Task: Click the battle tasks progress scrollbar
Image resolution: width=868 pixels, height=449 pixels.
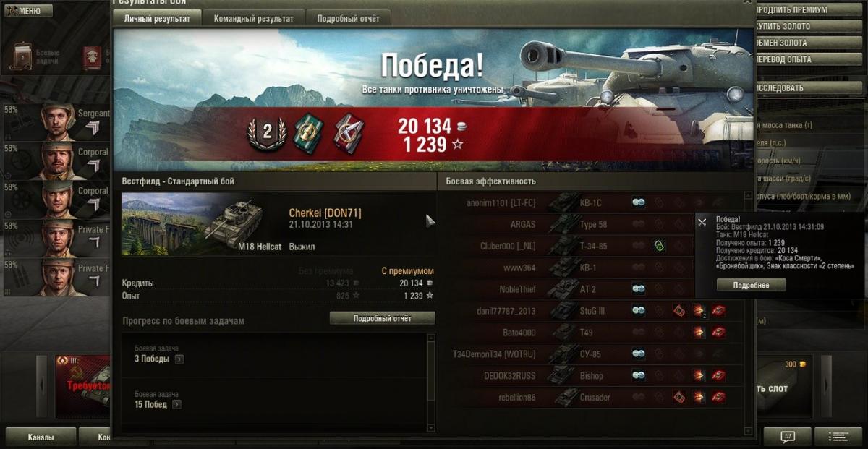Action: tap(432, 378)
